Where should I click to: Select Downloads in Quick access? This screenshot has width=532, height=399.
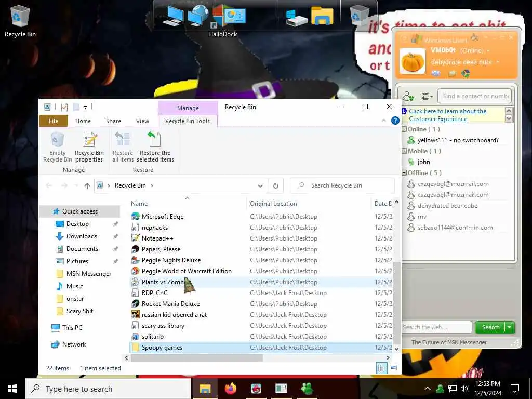click(82, 236)
